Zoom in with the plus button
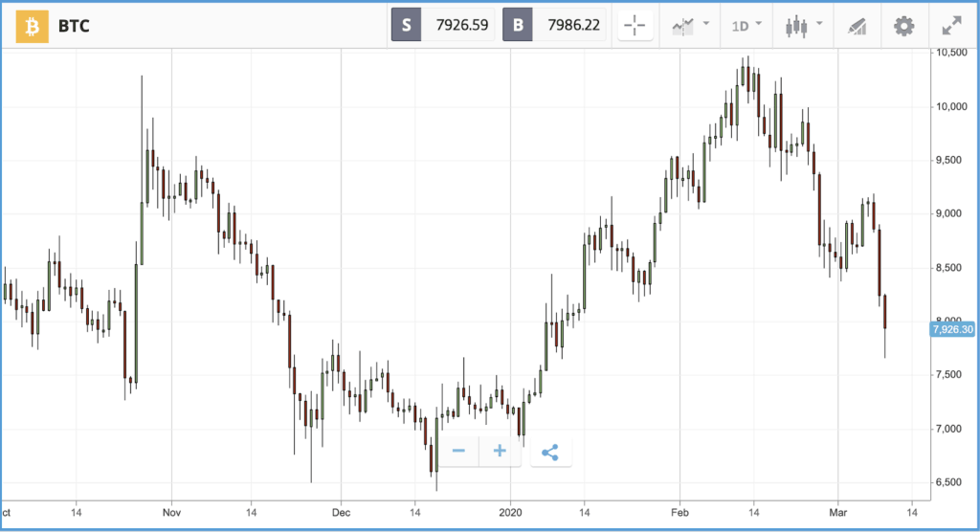 point(500,451)
